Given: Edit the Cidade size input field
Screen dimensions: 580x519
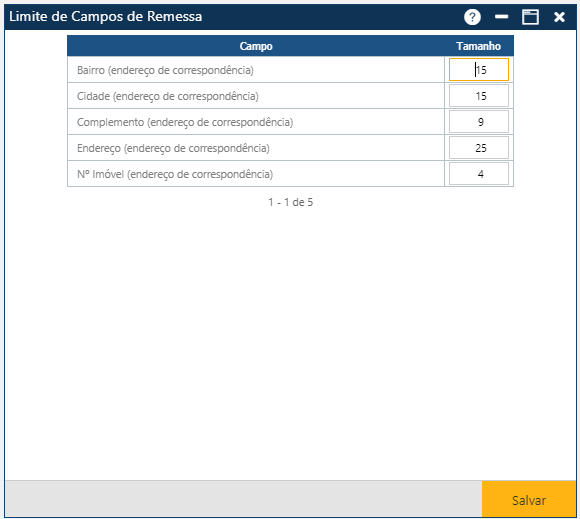Looking at the screenshot, I should (x=479, y=96).
